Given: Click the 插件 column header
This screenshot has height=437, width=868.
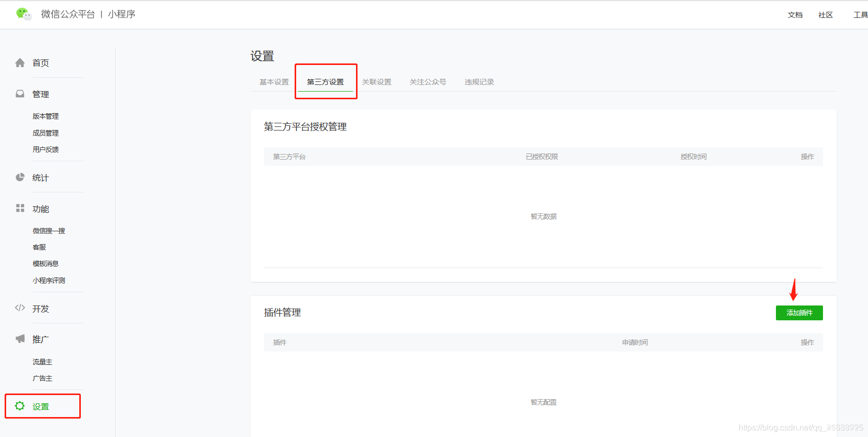Looking at the screenshot, I should coord(280,342).
